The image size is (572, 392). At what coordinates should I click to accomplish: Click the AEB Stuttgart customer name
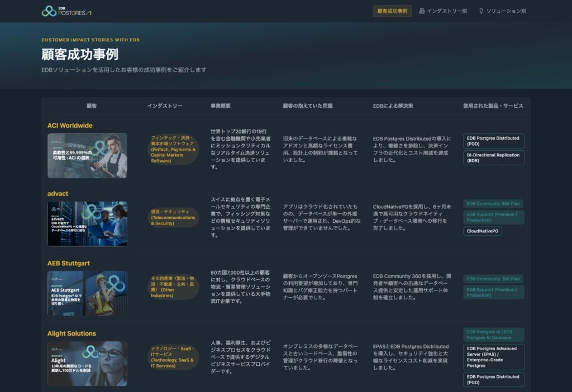pyautogui.click(x=68, y=263)
